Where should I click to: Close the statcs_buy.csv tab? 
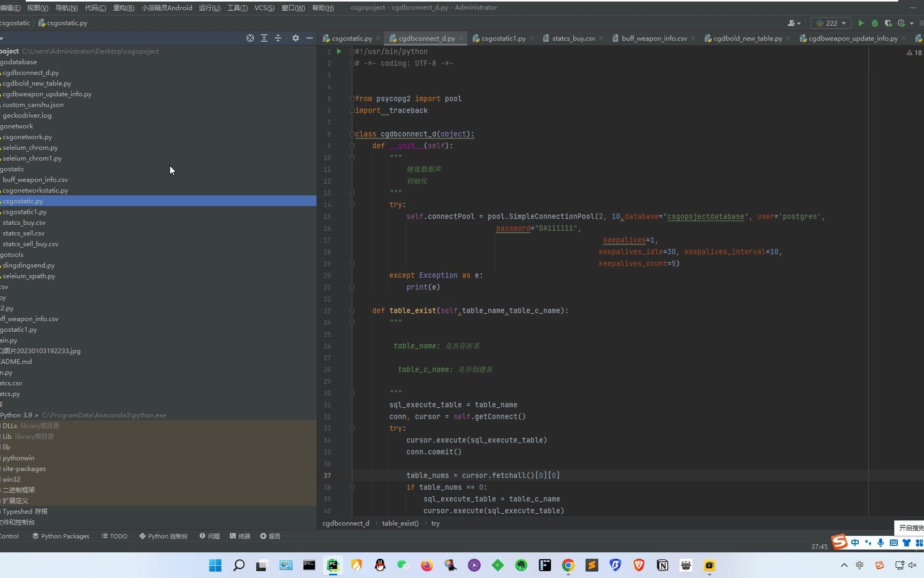pos(601,38)
